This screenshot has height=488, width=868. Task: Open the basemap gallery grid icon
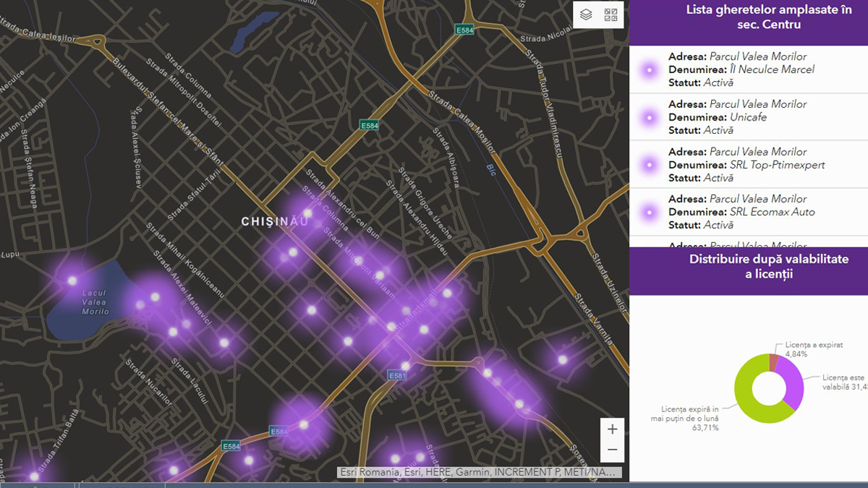pyautogui.click(x=611, y=14)
